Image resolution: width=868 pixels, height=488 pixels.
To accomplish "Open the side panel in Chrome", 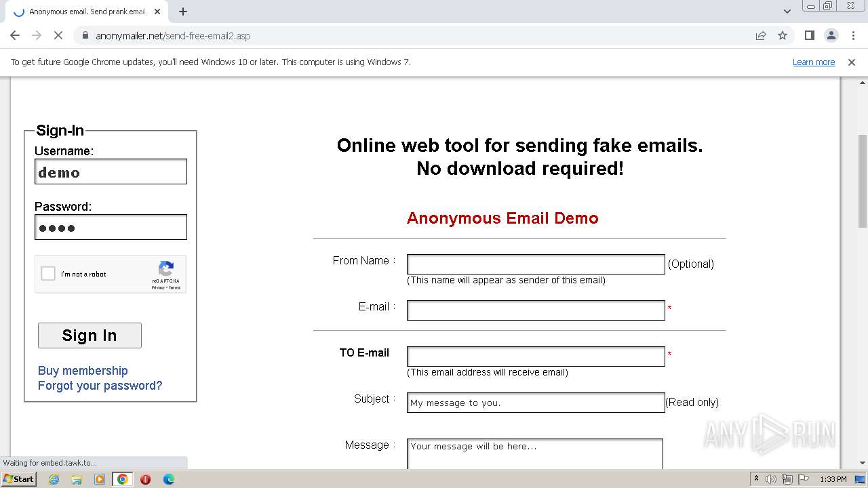I will click(809, 35).
